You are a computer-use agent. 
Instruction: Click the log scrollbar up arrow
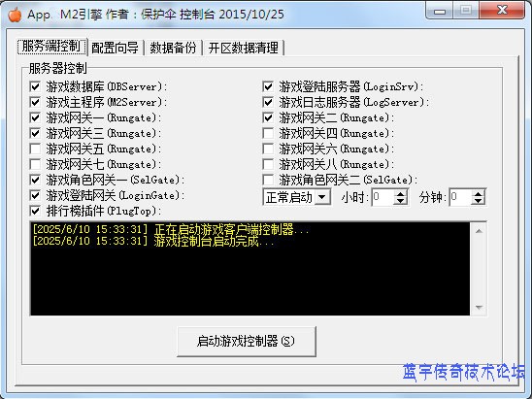pyautogui.click(x=479, y=231)
